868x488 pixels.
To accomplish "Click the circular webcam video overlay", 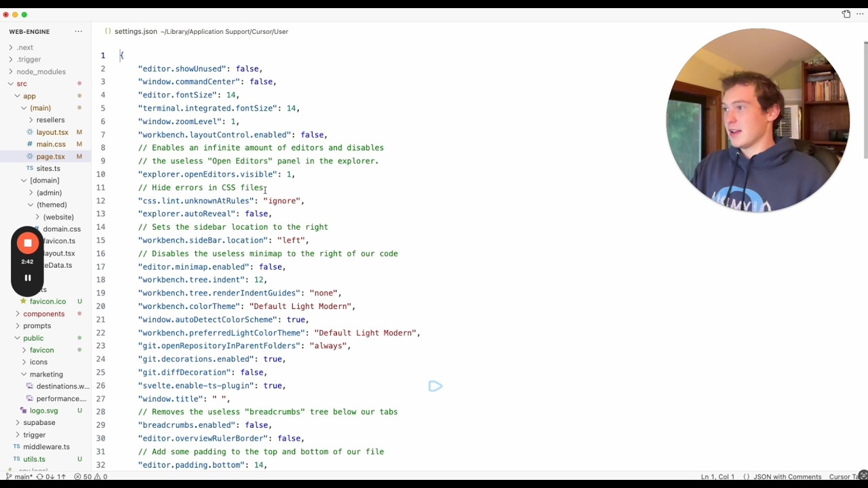I will pyautogui.click(x=758, y=120).
